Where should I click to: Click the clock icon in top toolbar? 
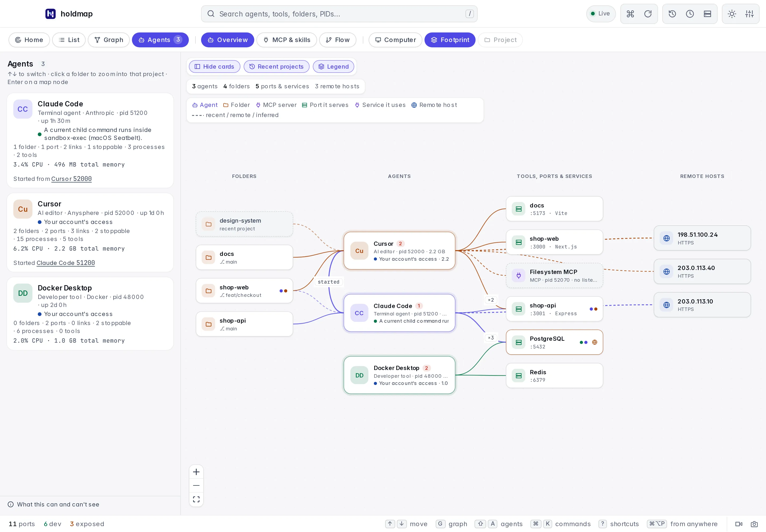pyautogui.click(x=690, y=14)
